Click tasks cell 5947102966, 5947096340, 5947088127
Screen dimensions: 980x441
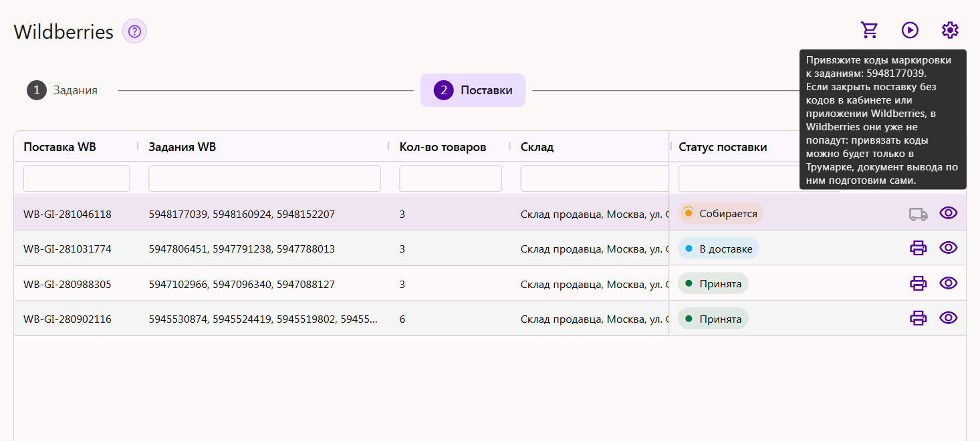pos(241,284)
